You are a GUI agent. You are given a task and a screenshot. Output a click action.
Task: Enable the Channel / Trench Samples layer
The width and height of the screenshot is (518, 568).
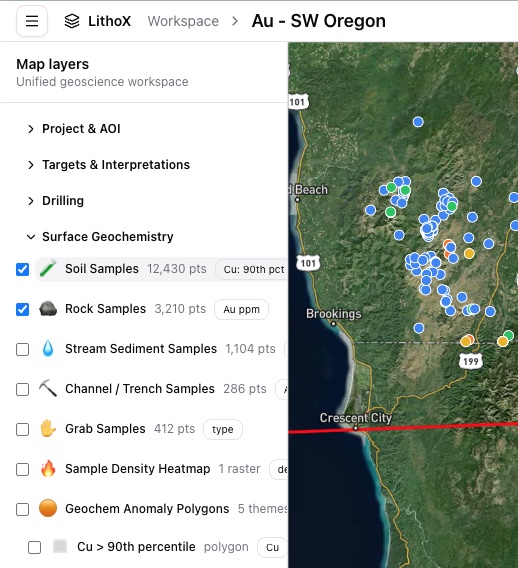click(22, 389)
